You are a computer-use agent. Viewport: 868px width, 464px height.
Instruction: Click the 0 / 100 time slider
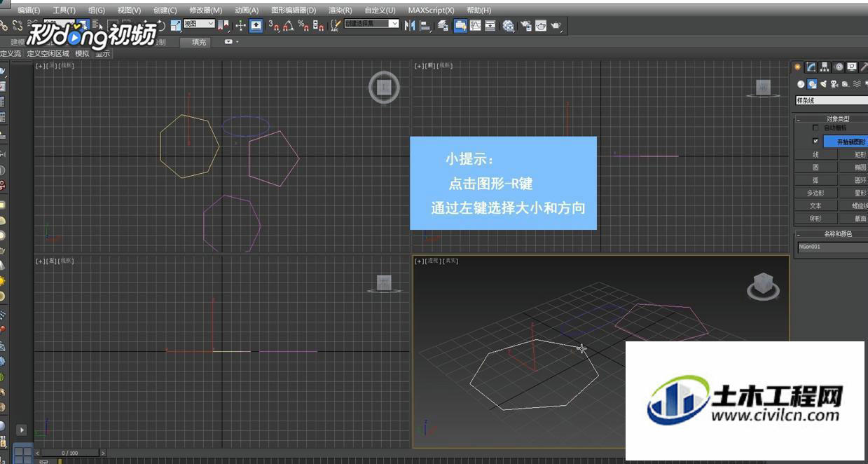coord(71,453)
